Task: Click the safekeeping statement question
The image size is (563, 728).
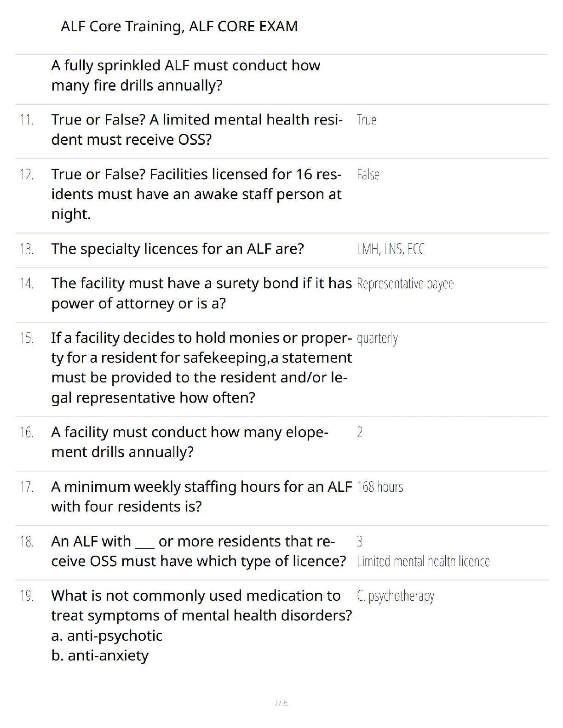Action: point(201,367)
